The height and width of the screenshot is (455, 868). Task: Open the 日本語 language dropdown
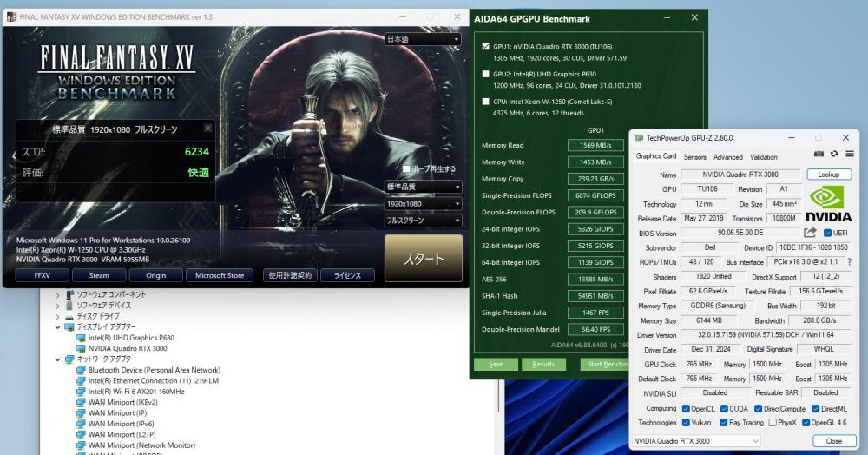[x=423, y=39]
